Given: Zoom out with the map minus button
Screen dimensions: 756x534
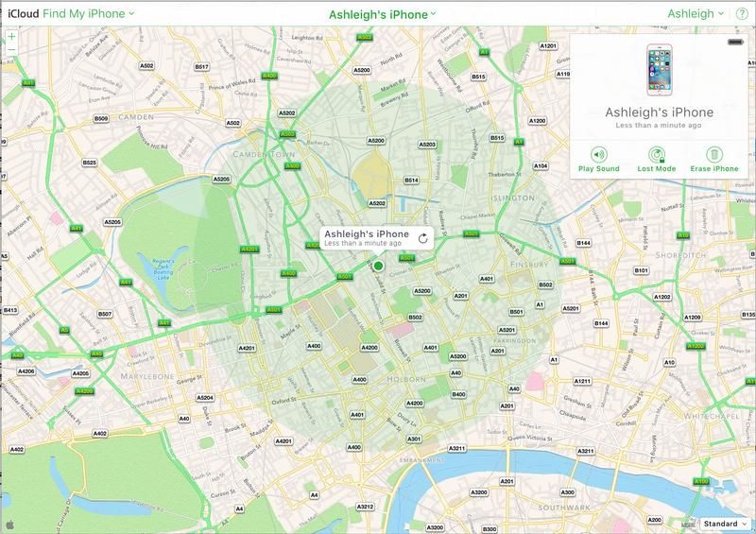Looking at the screenshot, I should [x=11, y=49].
